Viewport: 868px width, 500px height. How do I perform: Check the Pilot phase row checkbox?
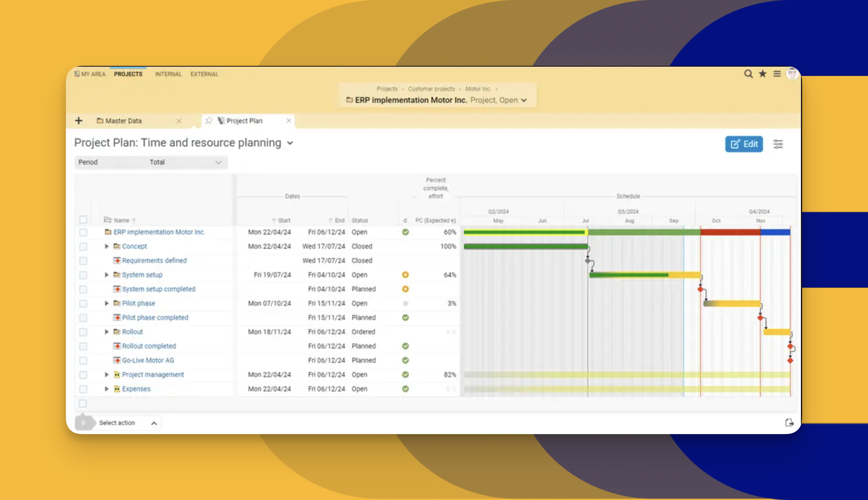pyautogui.click(x=83, y=303)
